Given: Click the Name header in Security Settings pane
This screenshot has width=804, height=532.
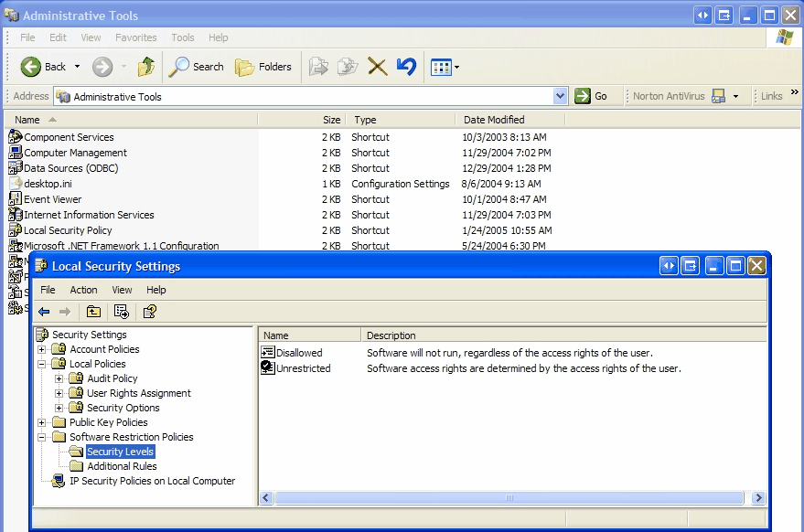Looking at the screenshot, I should [310, 335].
